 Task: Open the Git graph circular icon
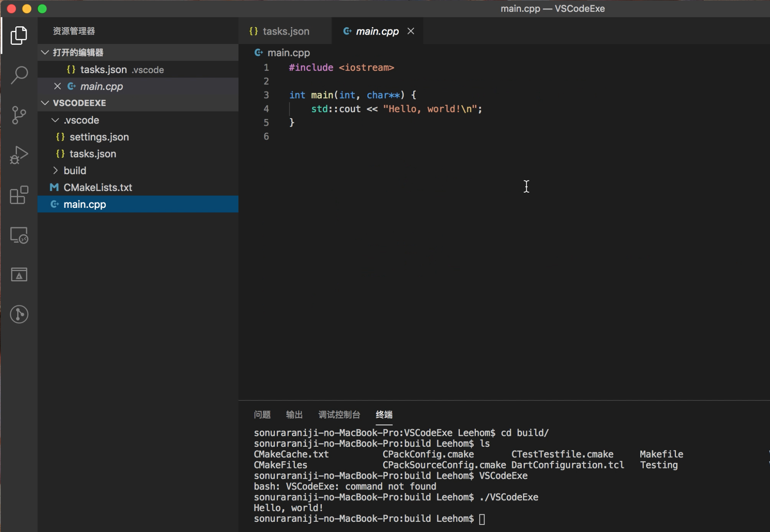18,314
